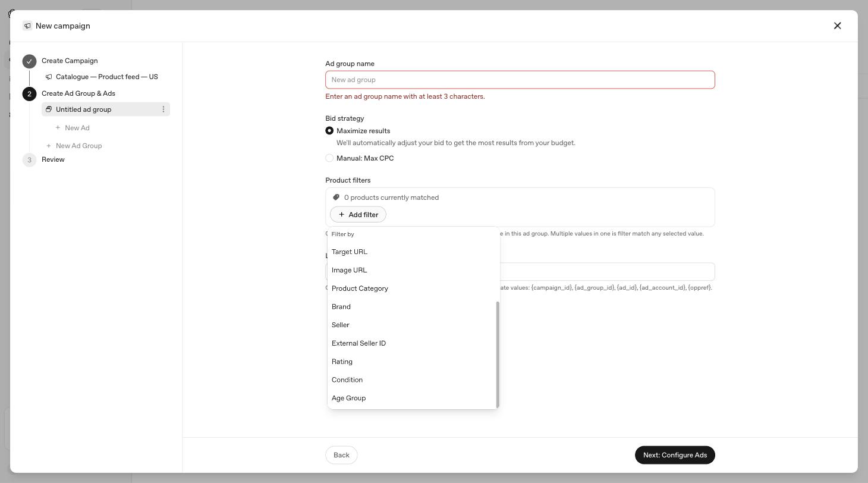The height and width of the screenshot is (483, 868).
Task: Go Back to previous step
Action: tap(341, 455)
